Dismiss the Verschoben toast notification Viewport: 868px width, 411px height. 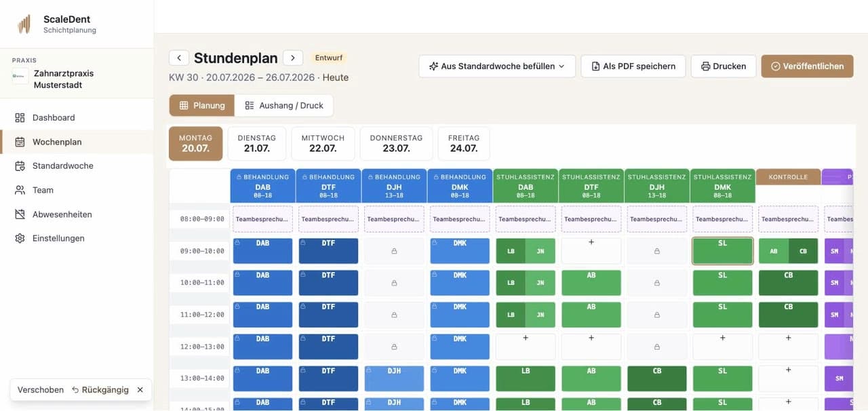[x=140, y=390]
